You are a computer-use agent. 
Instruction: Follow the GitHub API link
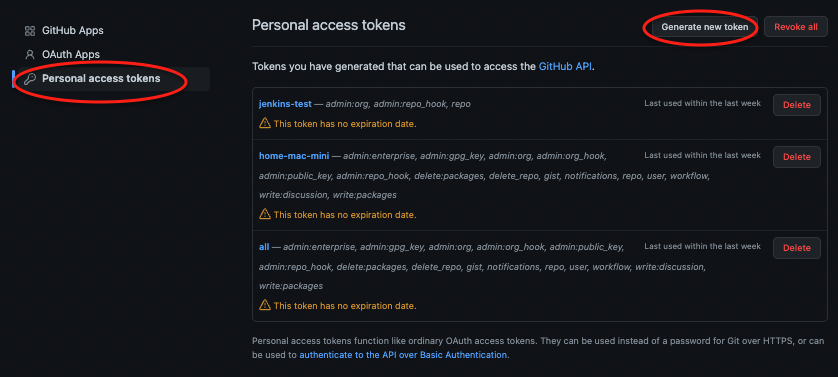point(565,67)
